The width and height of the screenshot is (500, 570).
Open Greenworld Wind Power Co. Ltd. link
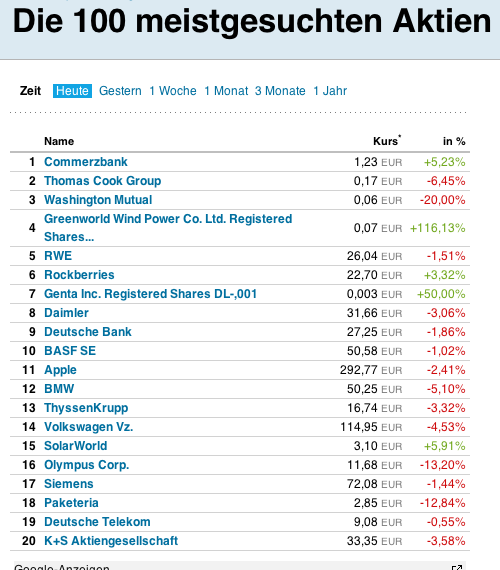(x=168, y=228)
